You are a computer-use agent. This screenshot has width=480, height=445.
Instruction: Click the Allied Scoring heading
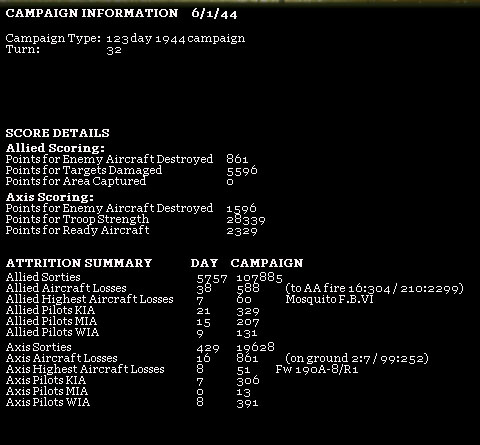[55, 148]
